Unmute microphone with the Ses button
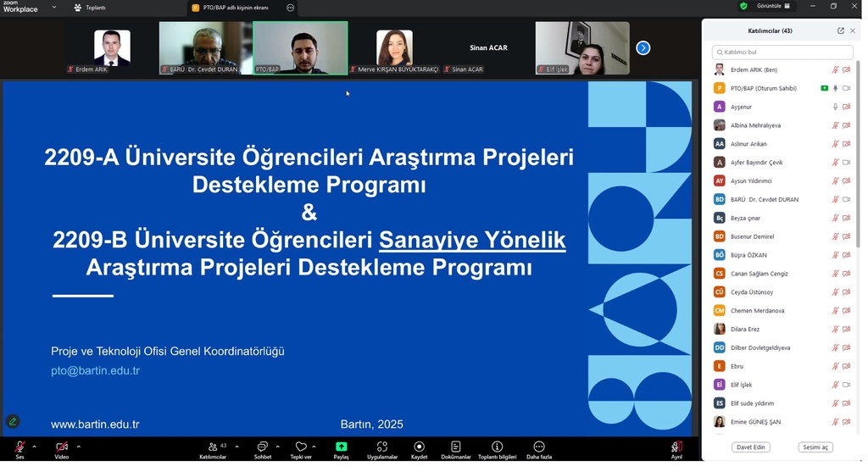 [x=19, y=447]
